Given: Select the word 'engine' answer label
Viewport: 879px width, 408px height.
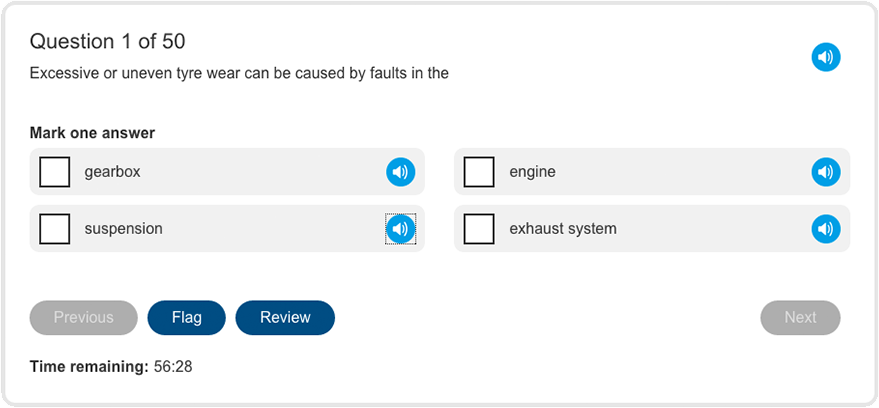Looking at the screenshot, I should point(532,172).
